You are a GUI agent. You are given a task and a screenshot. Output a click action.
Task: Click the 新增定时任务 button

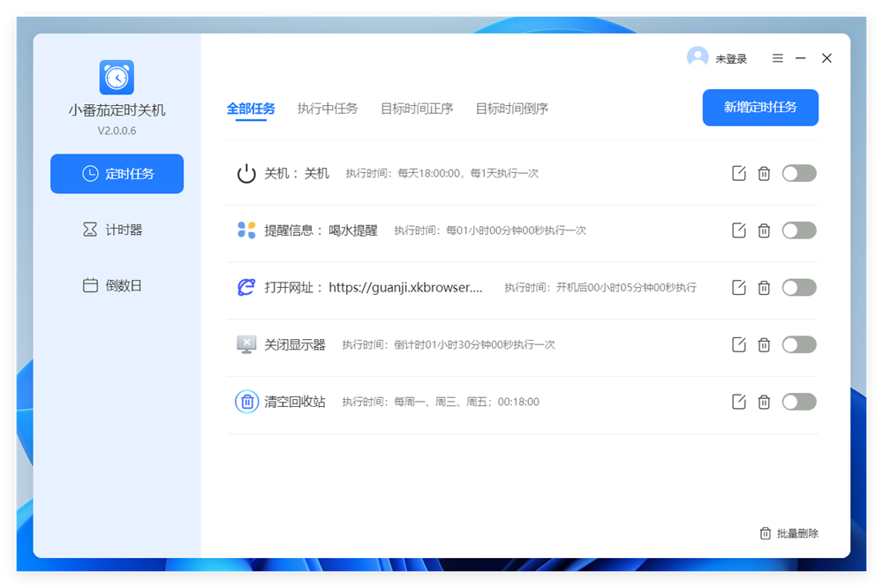tap(760, 108)
